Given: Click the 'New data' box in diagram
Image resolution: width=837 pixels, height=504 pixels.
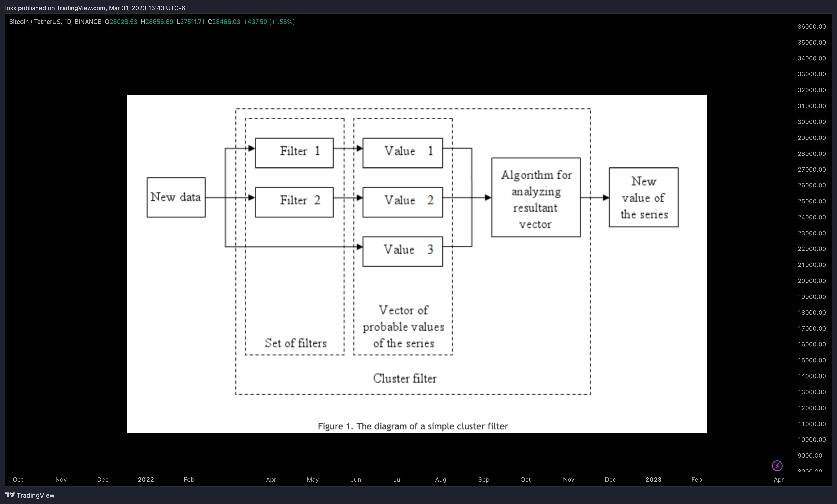Looking at the screenshot, I should [176, 197].
